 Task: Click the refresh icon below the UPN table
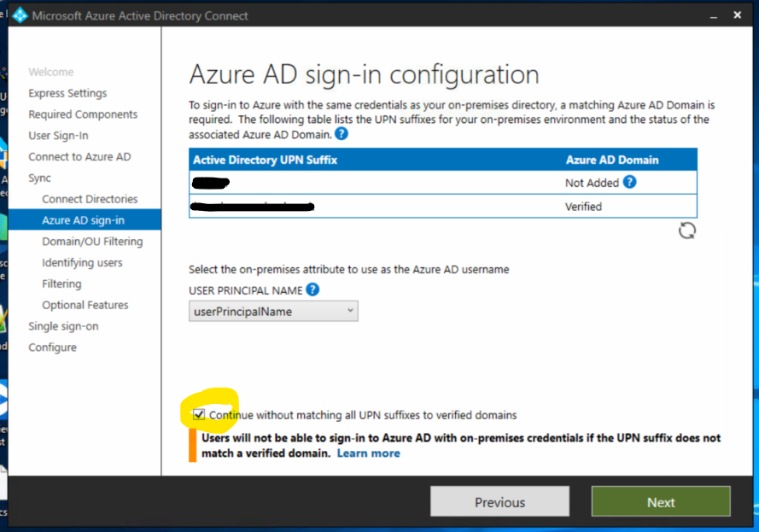coord(687,231)
